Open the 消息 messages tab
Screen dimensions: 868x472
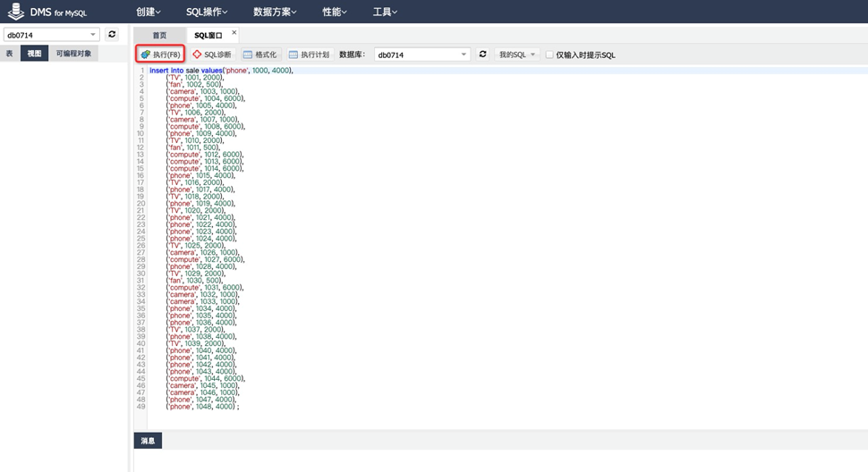148,441
